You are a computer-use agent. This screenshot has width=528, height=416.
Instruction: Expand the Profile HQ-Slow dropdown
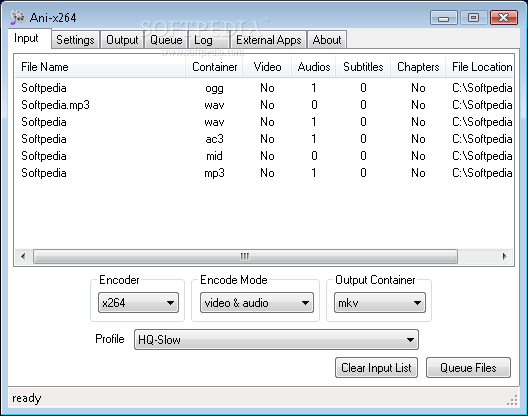click(276, 340)
